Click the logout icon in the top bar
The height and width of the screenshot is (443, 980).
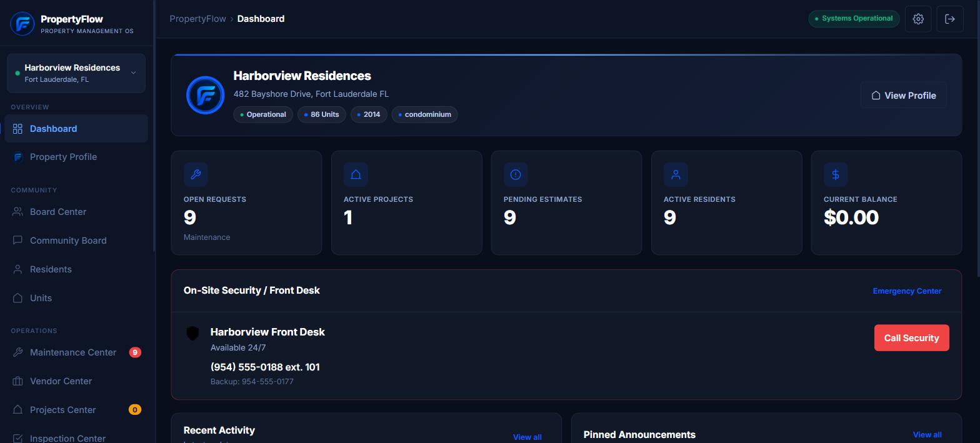point(950,19)
